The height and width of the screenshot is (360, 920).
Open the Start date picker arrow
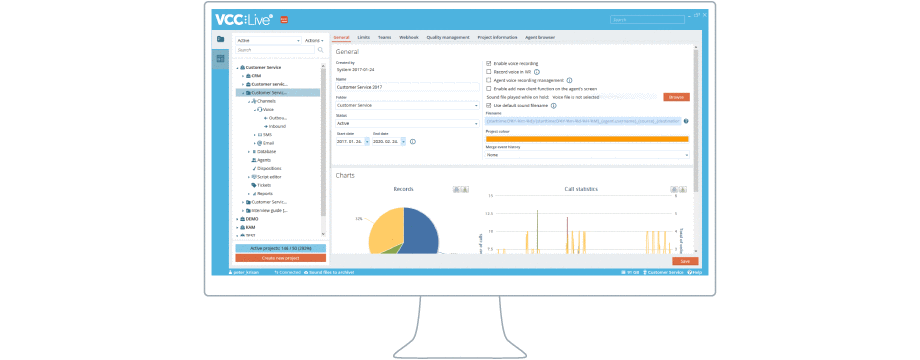(367, 141)
